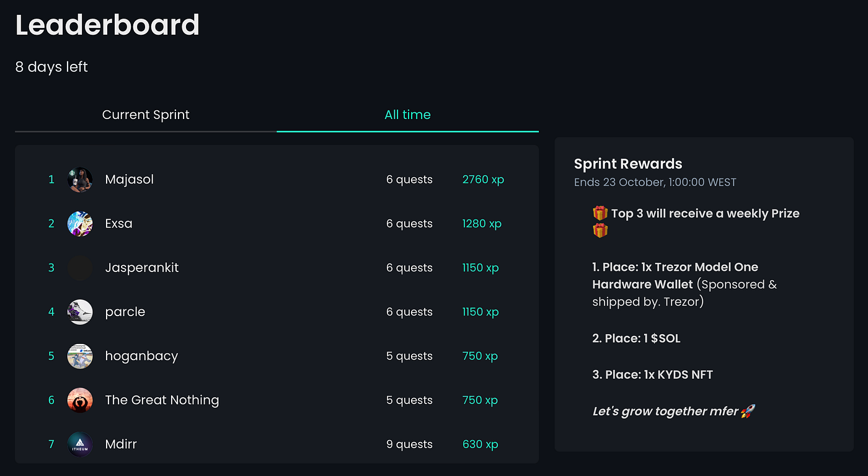This screenshot has height=476, width=868.
Task: Click the 8 days left countdown text
Action: click(x=51, y=67)
